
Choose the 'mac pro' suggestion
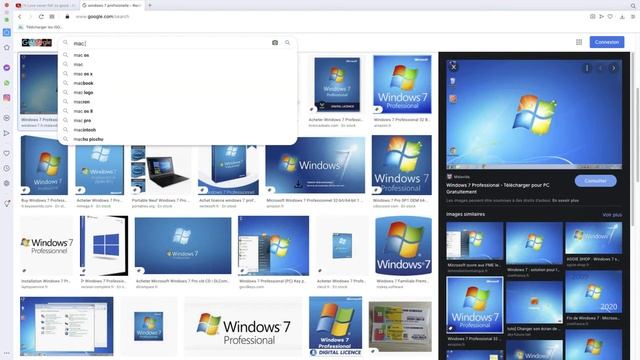pos(178,120)
